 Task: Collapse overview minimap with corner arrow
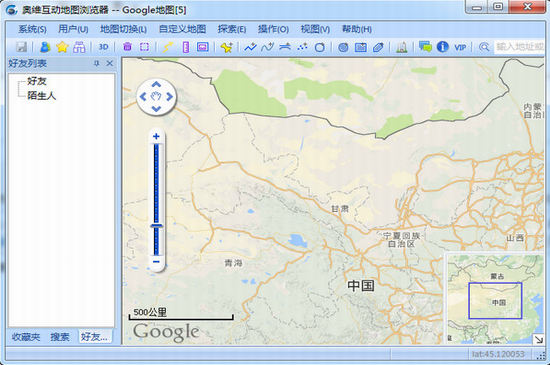point(538,339)
